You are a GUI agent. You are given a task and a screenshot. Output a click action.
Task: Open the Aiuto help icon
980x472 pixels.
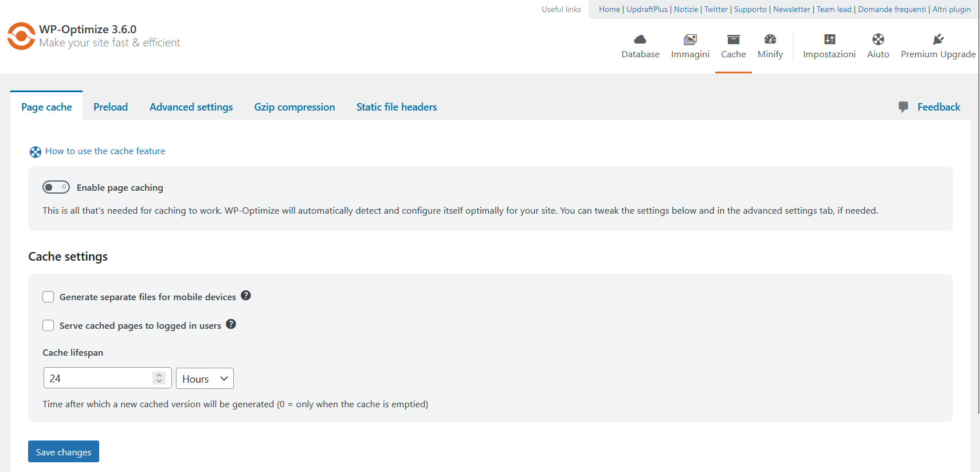pyautogui.click(x=878, y=40)
